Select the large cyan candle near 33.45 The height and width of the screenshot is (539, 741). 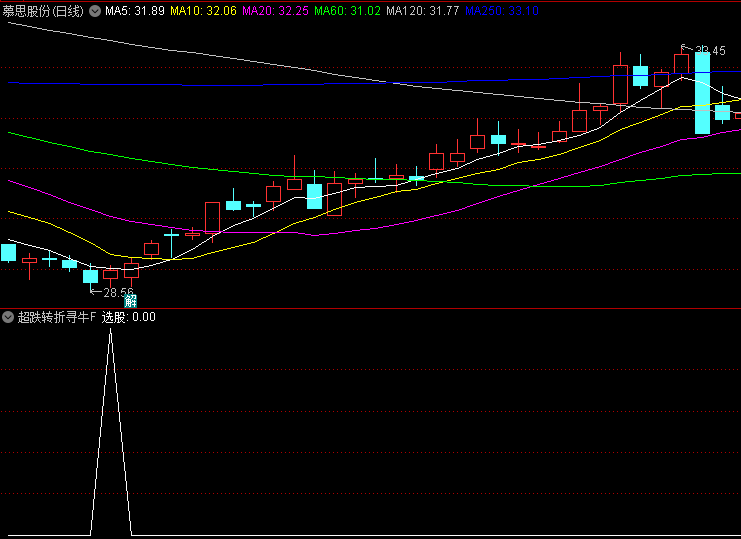pos(702,94)
